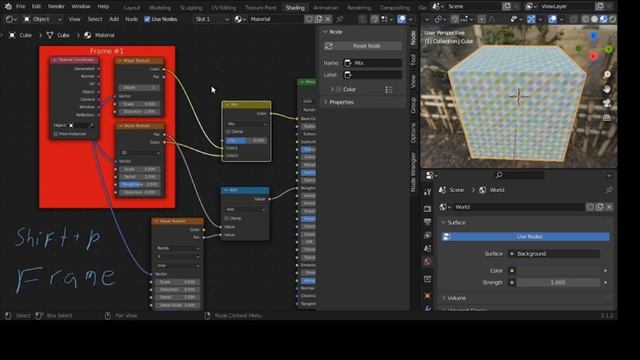Select material preview shading mode
This screenshot has width=640, height=360.
pyautogui.click(x=604, y=19)
